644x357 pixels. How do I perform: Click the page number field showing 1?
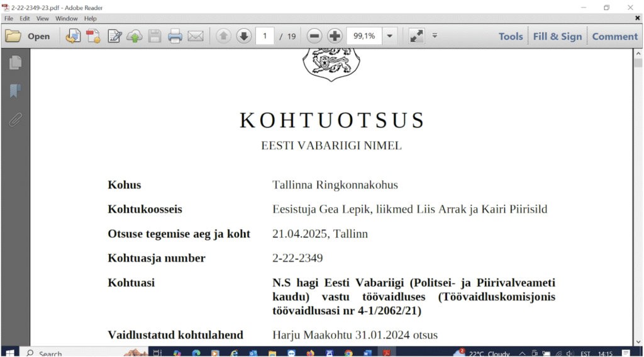coord(265,36)
